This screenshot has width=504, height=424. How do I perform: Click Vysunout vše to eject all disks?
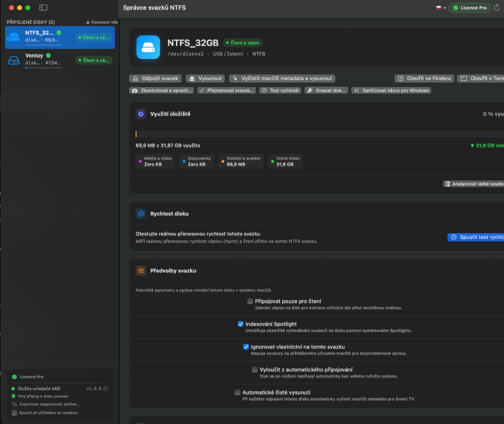(x=102, y=22)
